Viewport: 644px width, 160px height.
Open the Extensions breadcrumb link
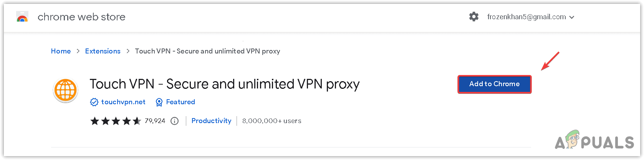(x=103, y=51)
